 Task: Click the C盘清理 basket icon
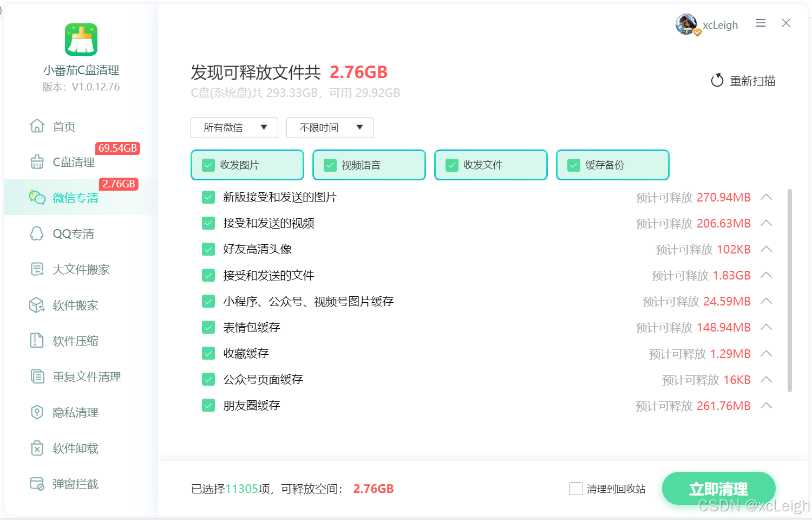tap(37, 162)
